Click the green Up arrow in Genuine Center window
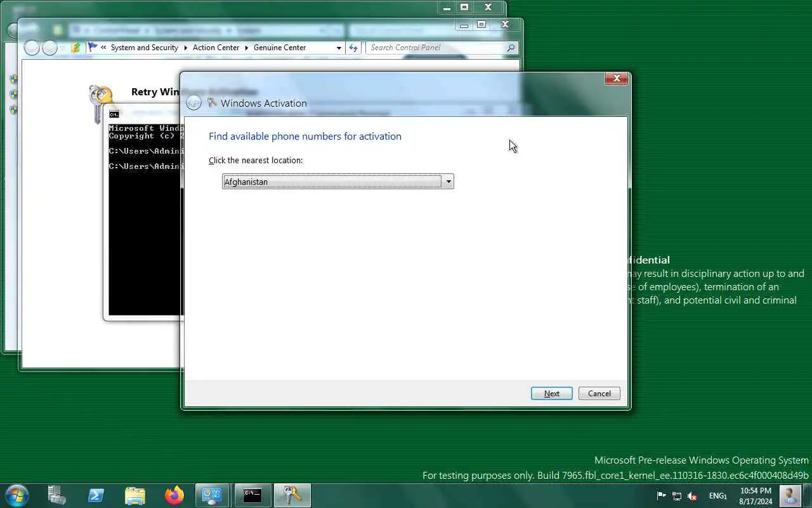The image size is (812, 508). (76, 48)
